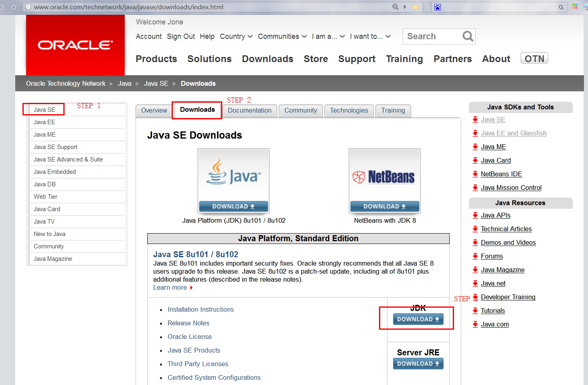588x385 pixels.
Task: Click Sign Out
Action: [181, 36]
